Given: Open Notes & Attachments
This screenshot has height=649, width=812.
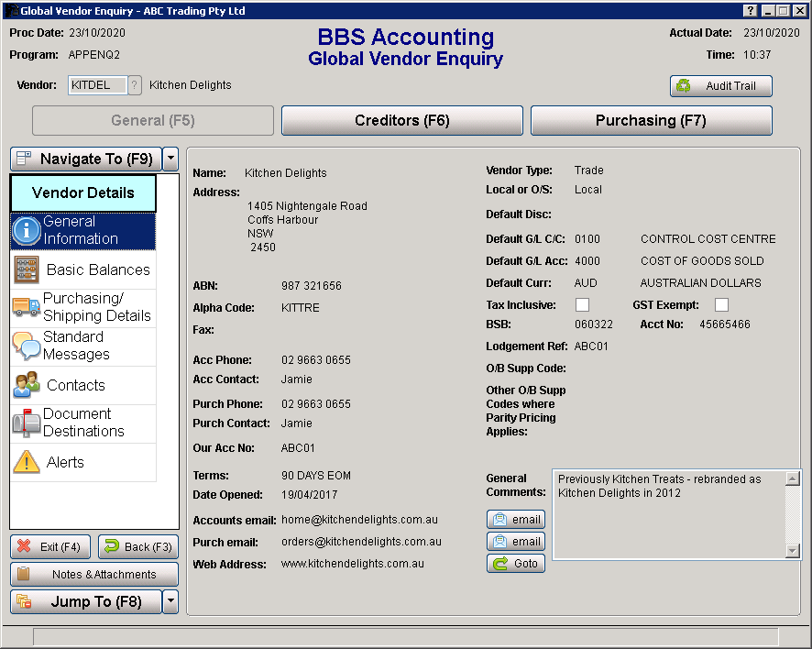Looking at the screenshot, I should click(x=94, y=575).
